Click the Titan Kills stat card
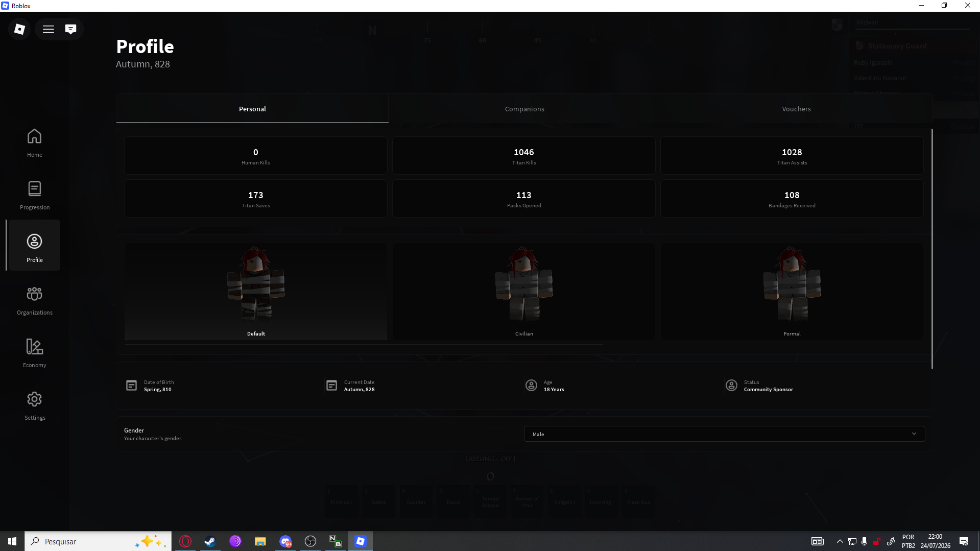The height and width of the screenshot is (551, 980). click(524, 156)
